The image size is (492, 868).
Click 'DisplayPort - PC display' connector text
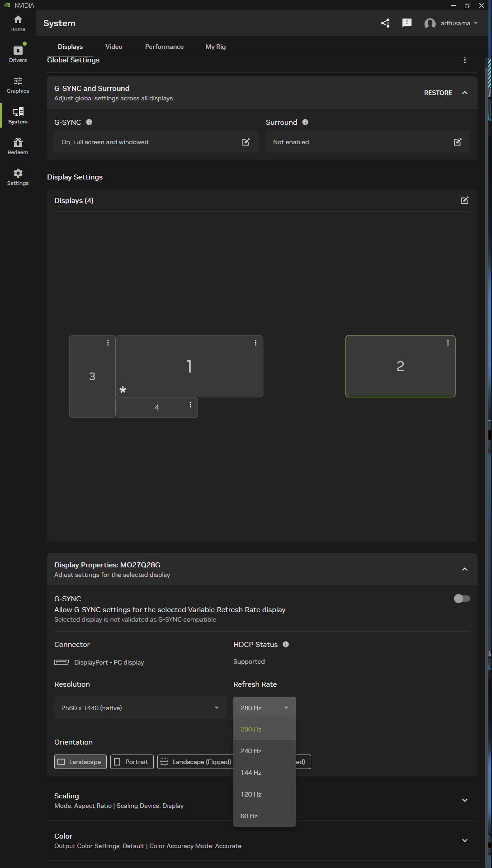click(x=109, y=662)
